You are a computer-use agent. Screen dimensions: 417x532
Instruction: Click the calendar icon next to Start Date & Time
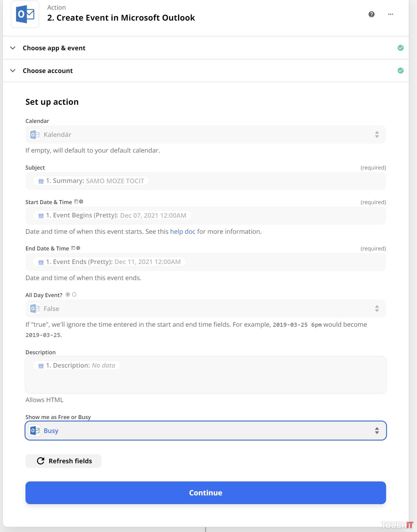click(76, 202)
